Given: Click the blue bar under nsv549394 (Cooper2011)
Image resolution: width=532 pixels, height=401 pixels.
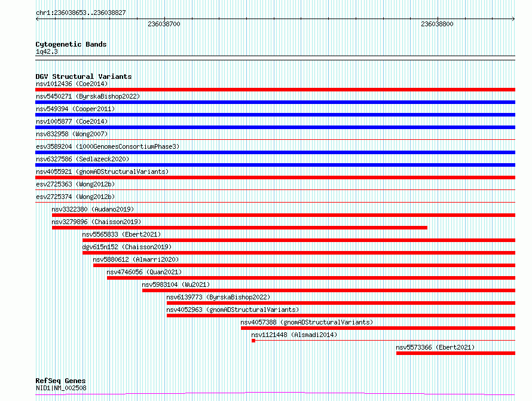Looking at the screenshot, I should pos(275,115).
